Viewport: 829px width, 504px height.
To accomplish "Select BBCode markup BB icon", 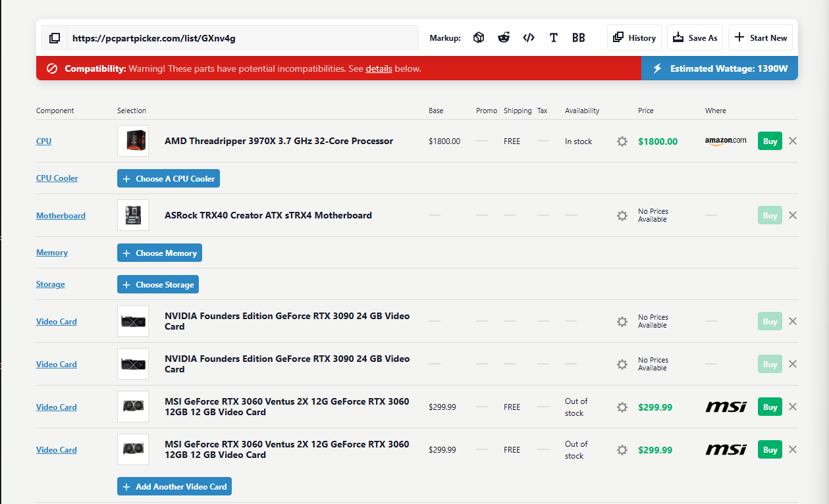I will coord(579,38).
